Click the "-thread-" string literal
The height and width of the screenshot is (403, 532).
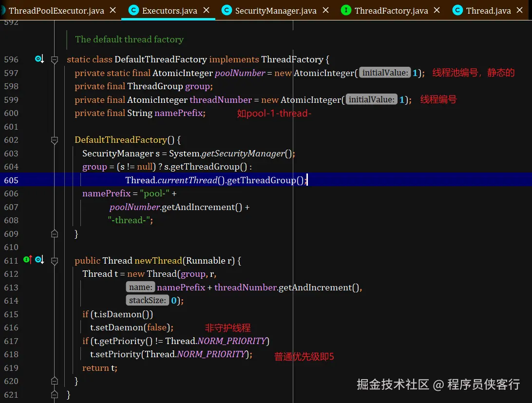(129, 220)
